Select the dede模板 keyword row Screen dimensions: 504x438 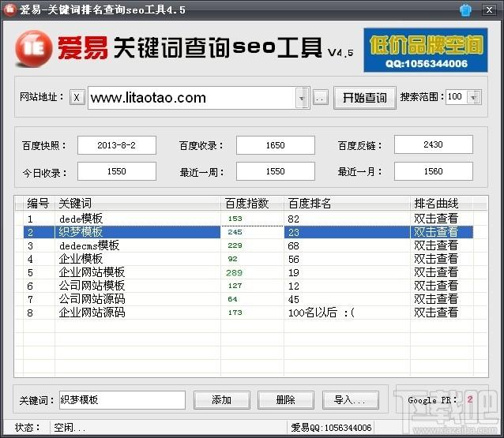[x=248, y=219]
